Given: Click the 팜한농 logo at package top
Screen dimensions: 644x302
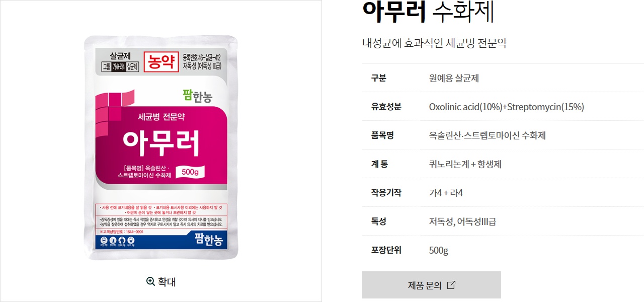Looking at the screenshot, I should coord(197,95).
